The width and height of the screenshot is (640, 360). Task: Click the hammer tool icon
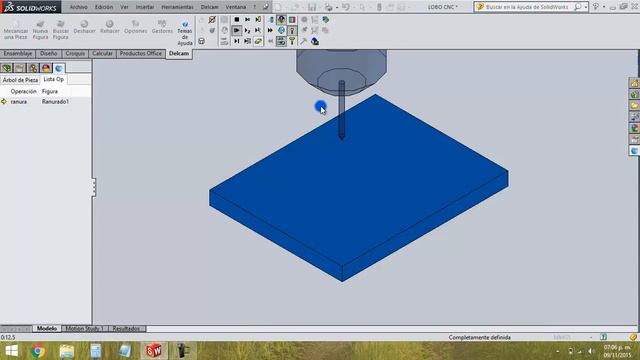click(304, 41)
